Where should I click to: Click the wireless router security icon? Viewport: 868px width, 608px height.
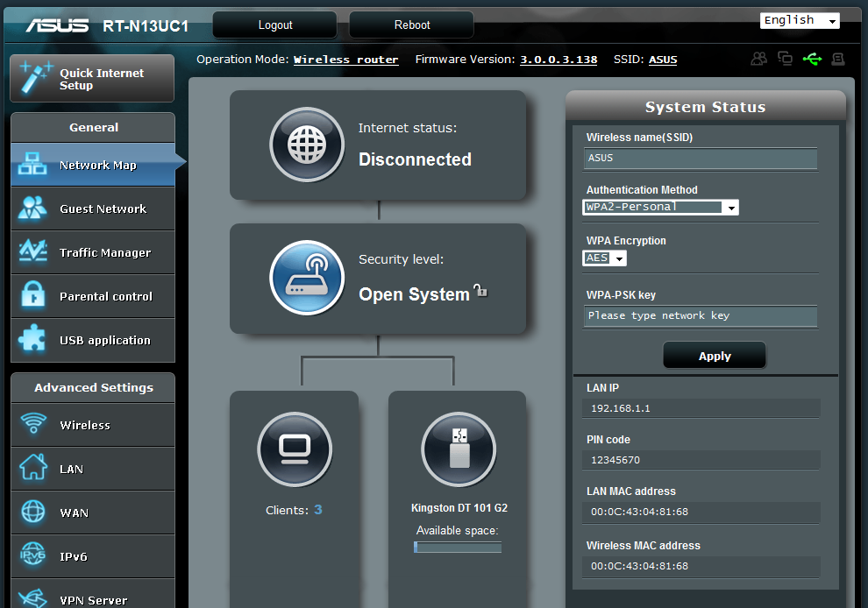tap(307, 277)
